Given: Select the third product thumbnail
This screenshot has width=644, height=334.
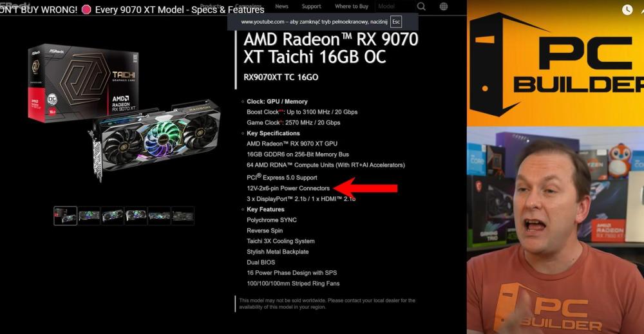Looking at the screenshot, I should point(113,216).
